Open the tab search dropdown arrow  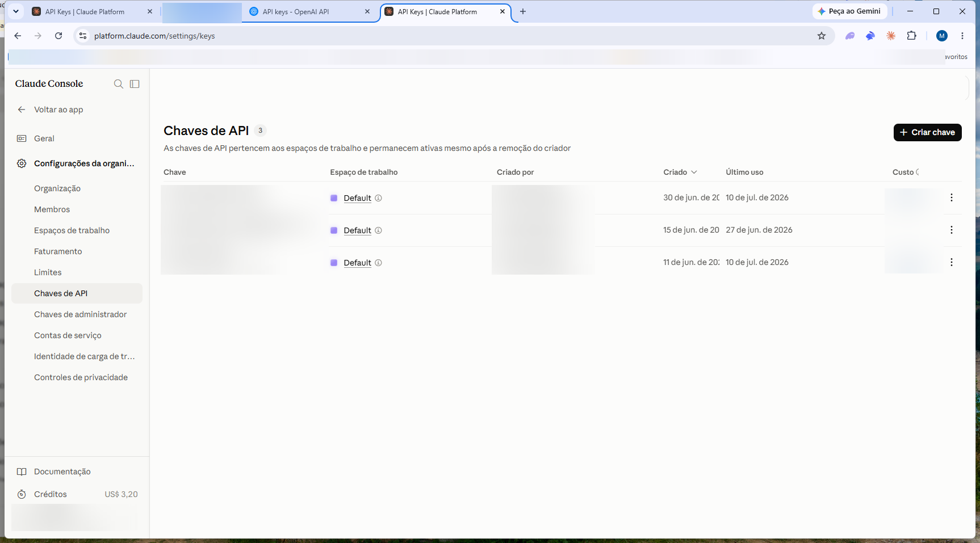tap(16, 11)
